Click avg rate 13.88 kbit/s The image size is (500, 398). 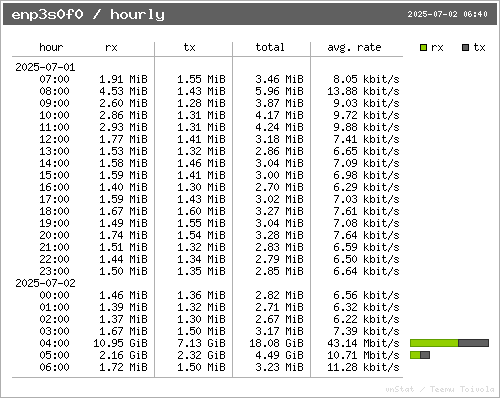coord(363,91)
